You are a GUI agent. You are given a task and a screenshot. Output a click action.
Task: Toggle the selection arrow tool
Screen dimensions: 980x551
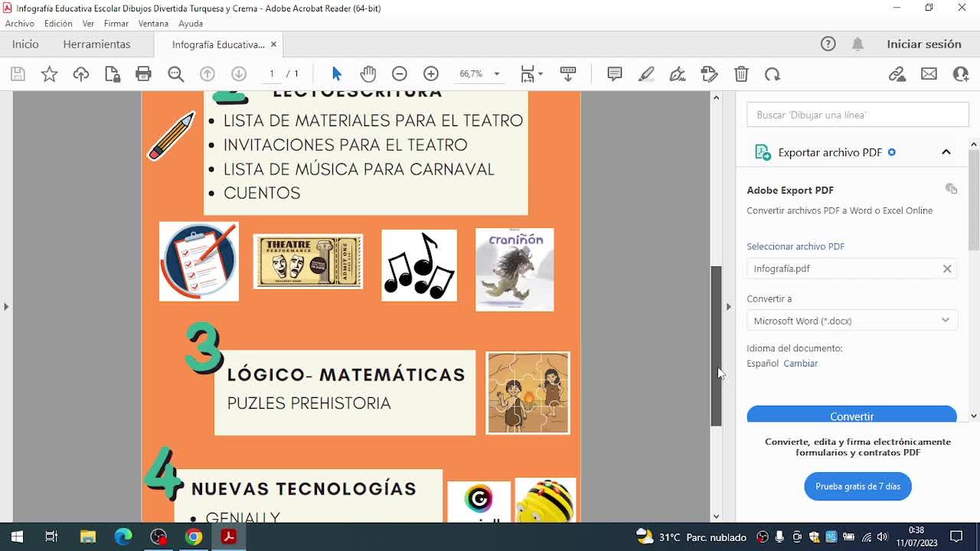pyautogui.click(x=337, y=74)
